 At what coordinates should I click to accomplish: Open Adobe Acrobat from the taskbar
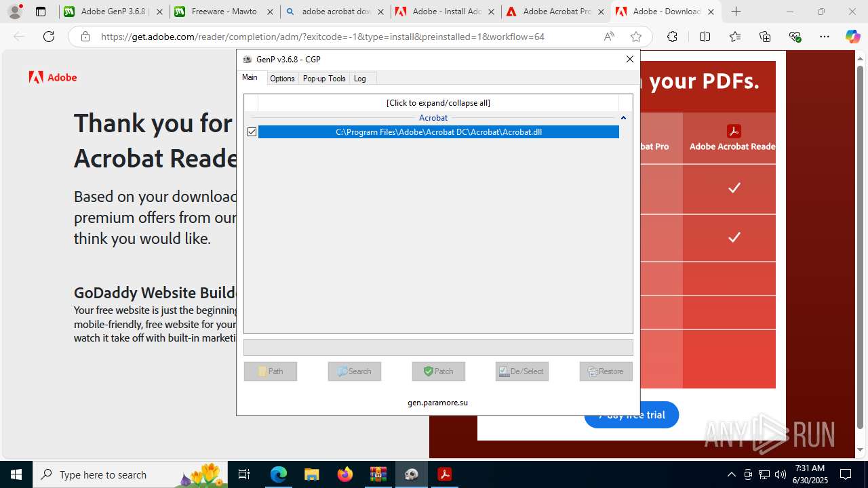(444, 474)
